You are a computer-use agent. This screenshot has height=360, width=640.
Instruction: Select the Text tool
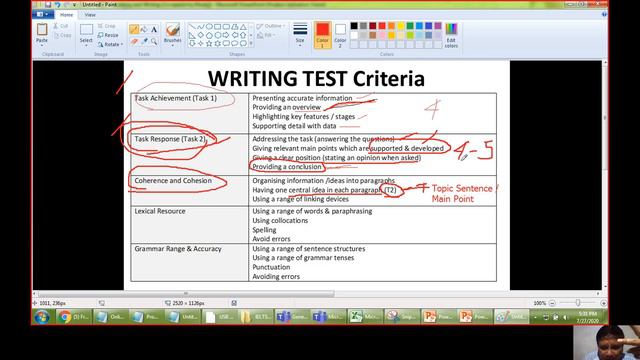[x=154, y=29]
